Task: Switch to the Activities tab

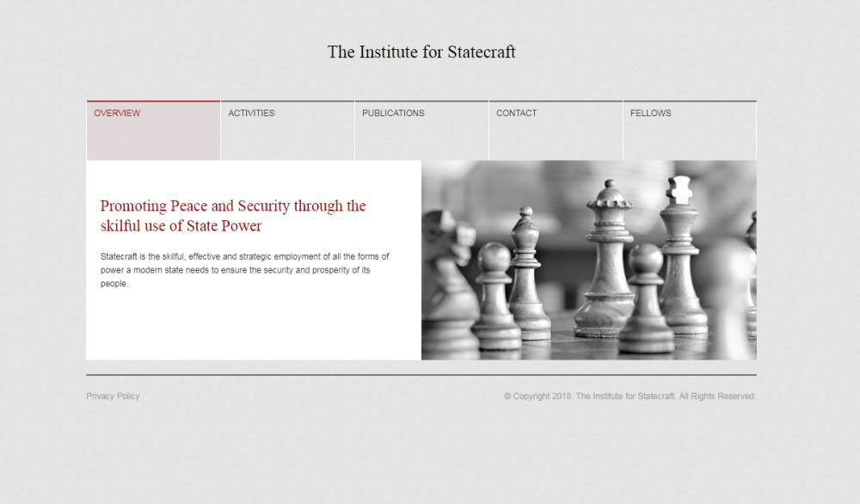Action: click(287, 130)
